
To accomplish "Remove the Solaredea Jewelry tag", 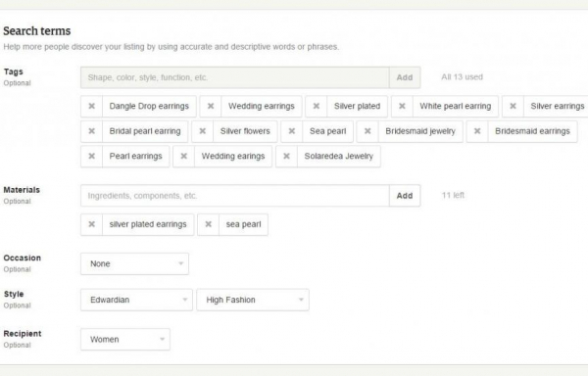I will tap(286, 156).
